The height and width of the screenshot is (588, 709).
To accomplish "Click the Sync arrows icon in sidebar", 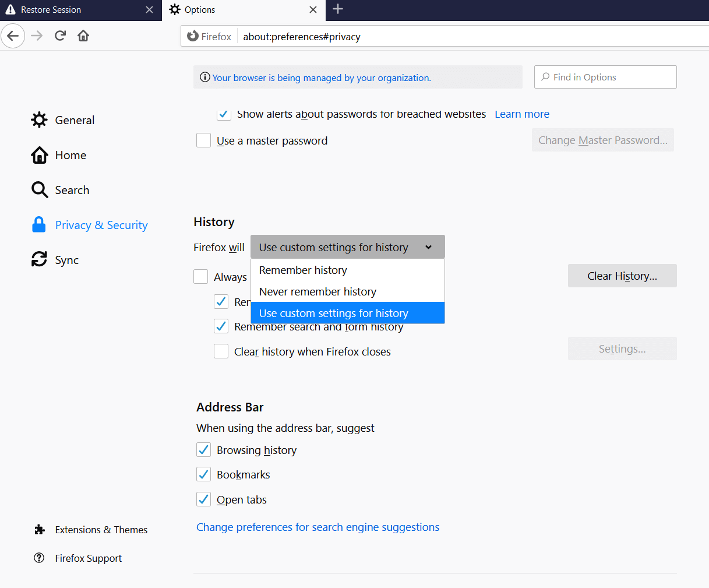I will pos(40,259).
